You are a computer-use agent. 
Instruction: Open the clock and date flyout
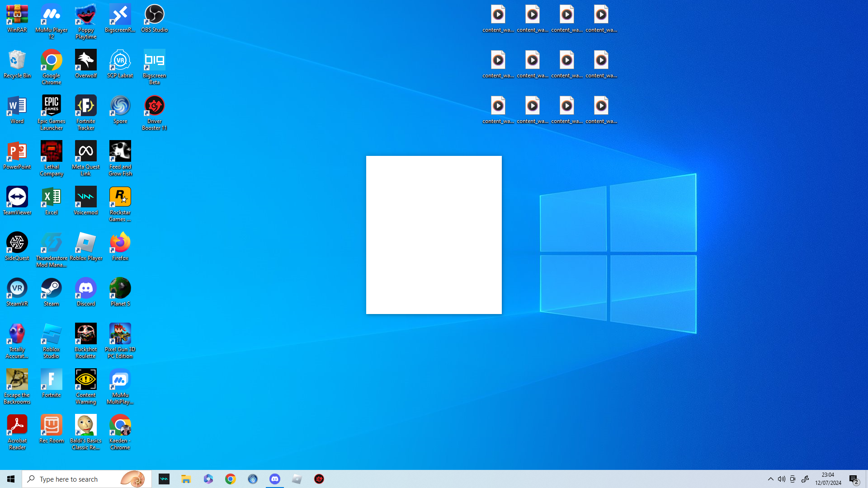pyautogui.click(x=828, y=479)
